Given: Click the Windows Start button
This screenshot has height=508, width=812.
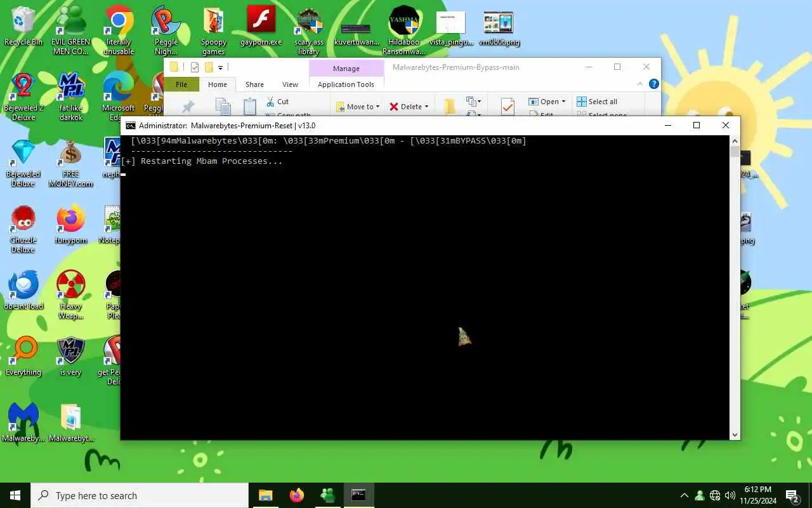Looking at the screenshot, I should point(15,495).
